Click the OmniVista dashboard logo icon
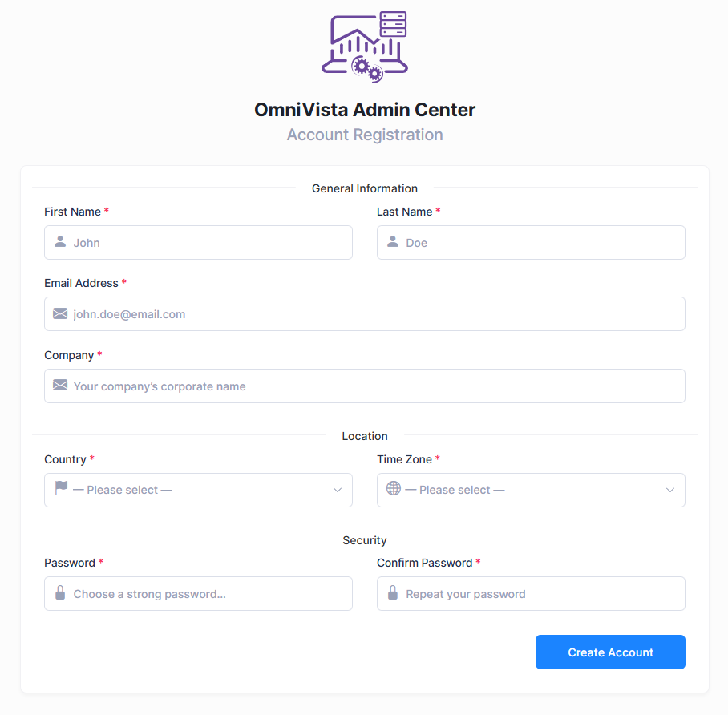Image resolution: width=728 pixels, height=715 pixels. point(365,47)
